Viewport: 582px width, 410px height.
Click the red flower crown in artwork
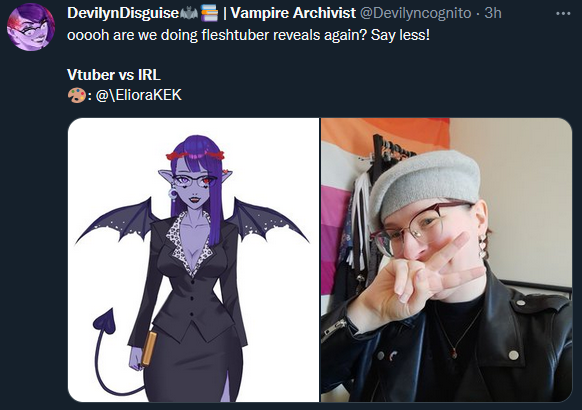(x=195, y=154)
